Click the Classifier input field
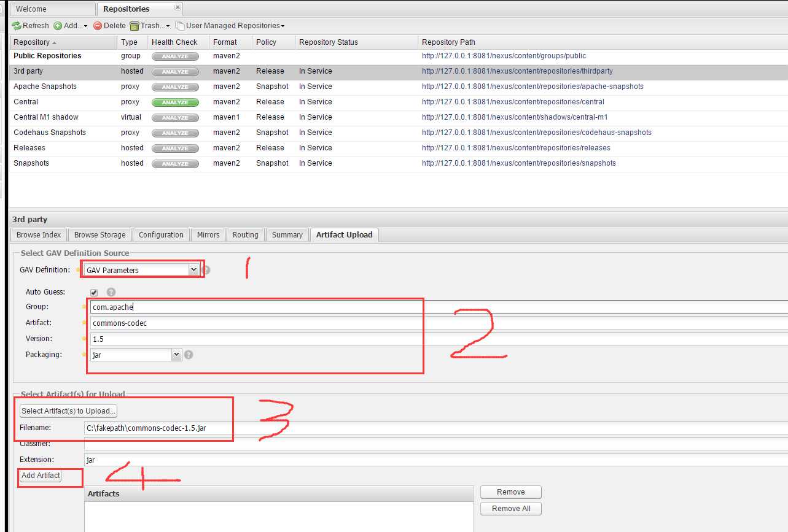The height and width of the screenshot is (532, 788). click(x=435, y=444)
